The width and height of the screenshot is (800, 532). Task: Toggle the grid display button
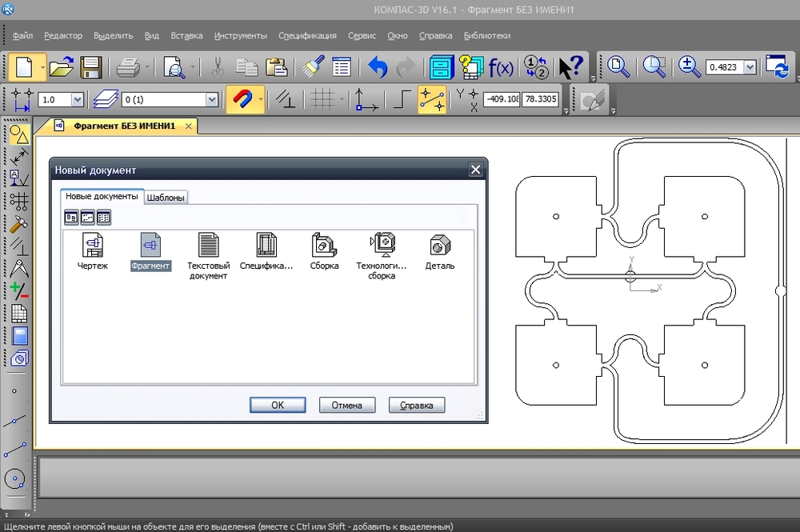[x=322, y=100]
